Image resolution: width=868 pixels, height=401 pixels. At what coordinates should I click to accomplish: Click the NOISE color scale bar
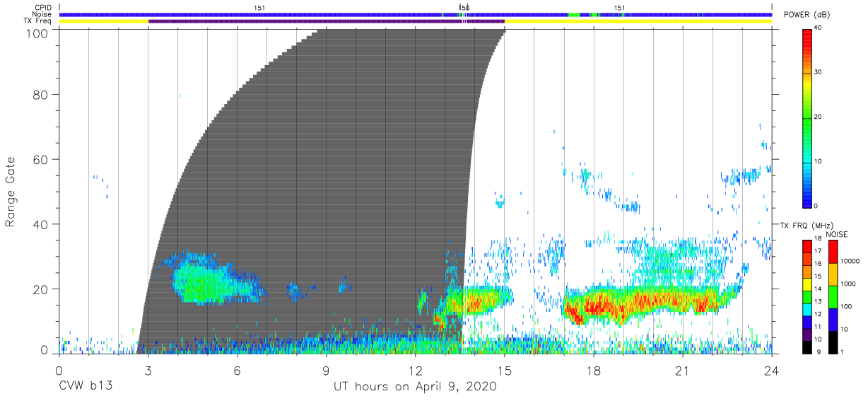[x=833, y=296]
